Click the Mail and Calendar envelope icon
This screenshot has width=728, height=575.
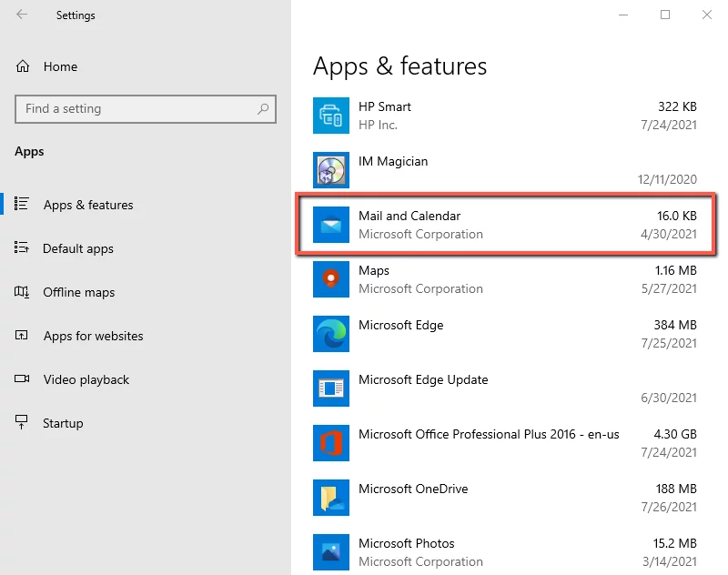click(331, 225)
